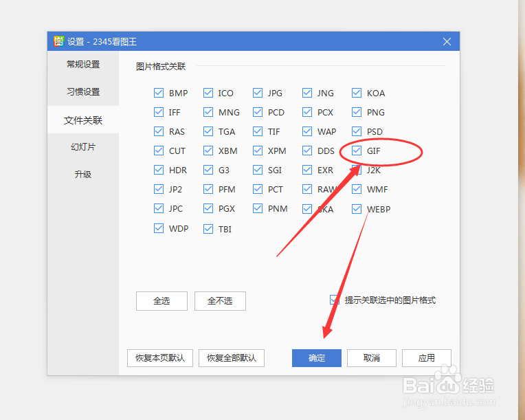The image size is (525, 420).
Task: Uncheck the DDS format checkbox
Action: pyautogui.click(x=307, y=151)
